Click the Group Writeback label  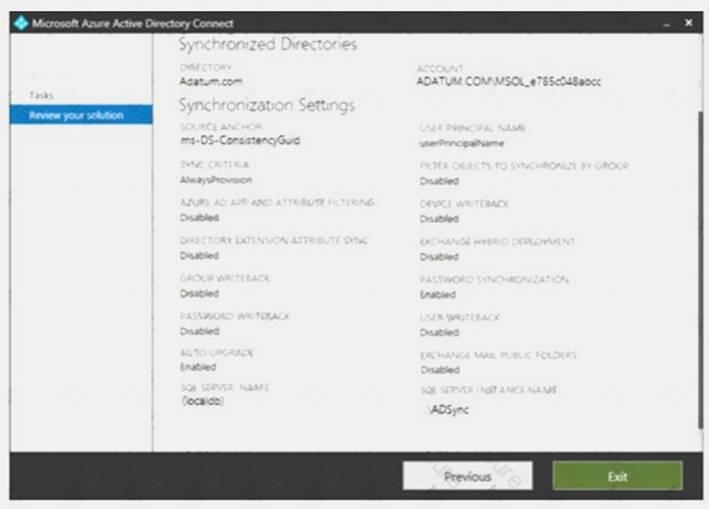tap(225, 278)
